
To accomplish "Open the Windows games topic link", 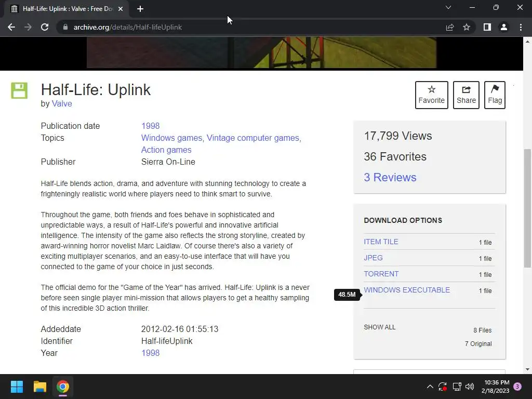I will click(171, 138).
